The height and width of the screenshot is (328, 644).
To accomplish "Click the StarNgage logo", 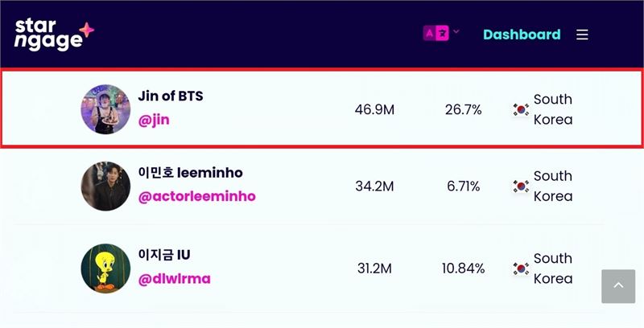I will pos(54,34).
